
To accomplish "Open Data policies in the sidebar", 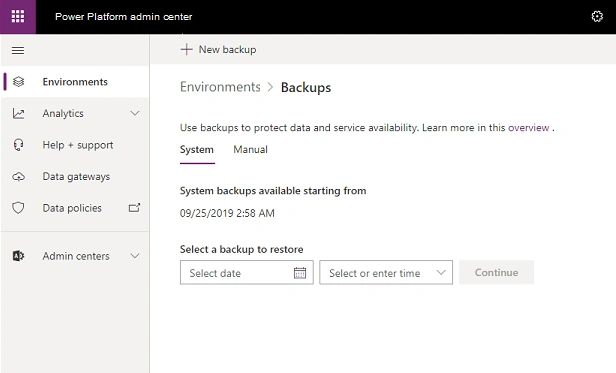I will coord(75,208).
